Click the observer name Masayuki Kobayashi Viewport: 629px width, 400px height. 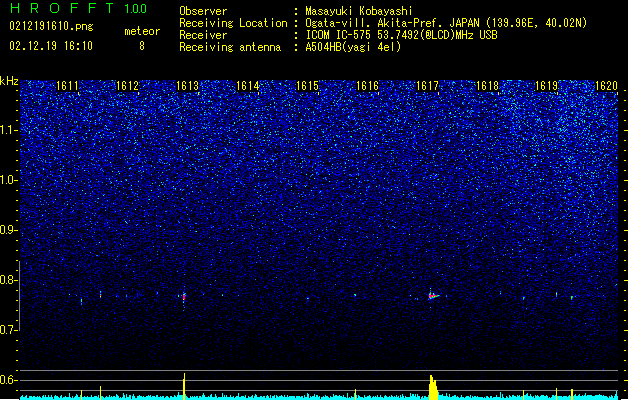[x=359, y=11]
